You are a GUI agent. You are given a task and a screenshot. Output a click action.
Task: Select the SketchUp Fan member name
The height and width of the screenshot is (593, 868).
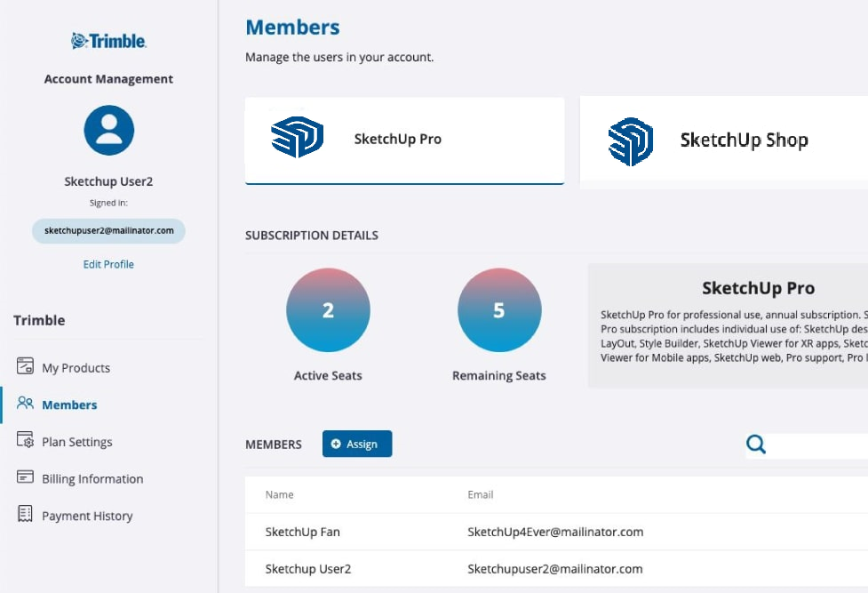click(303, 532)
